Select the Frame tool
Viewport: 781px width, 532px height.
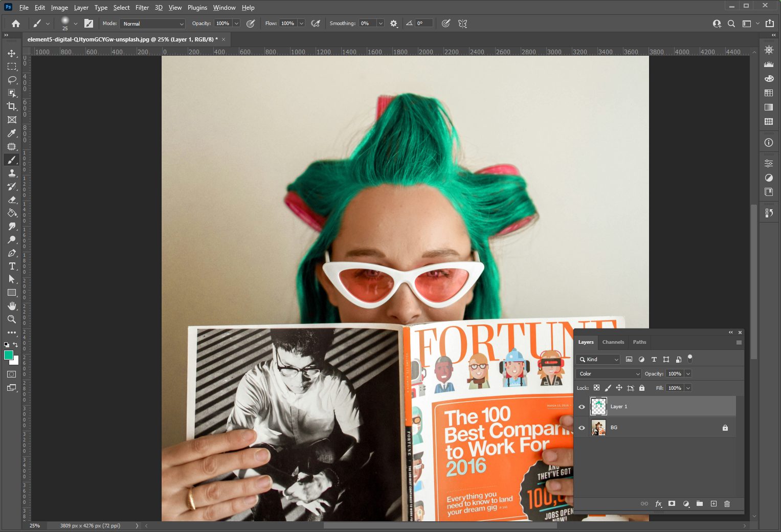tap(12, 120)
